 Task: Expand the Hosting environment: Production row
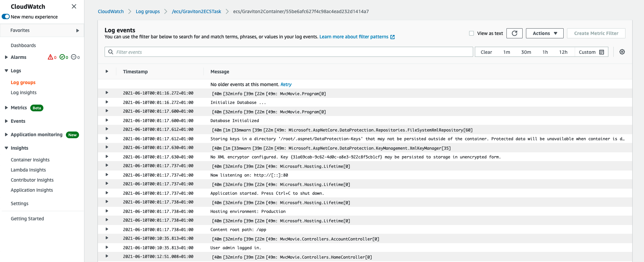[107, 211]
